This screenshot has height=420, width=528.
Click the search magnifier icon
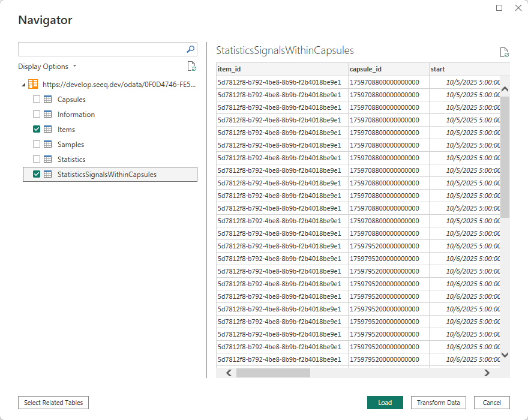pyautogui.click(x=190, y=49)
